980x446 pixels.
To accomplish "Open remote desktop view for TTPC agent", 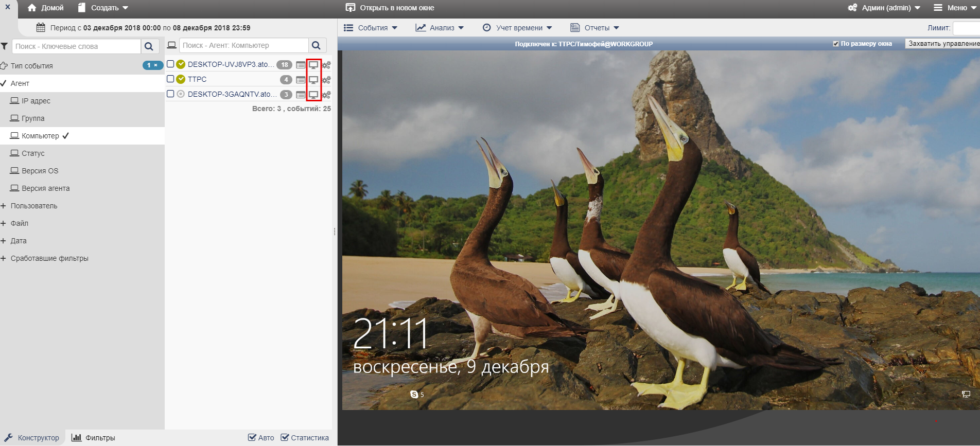I will click(313, 80).
